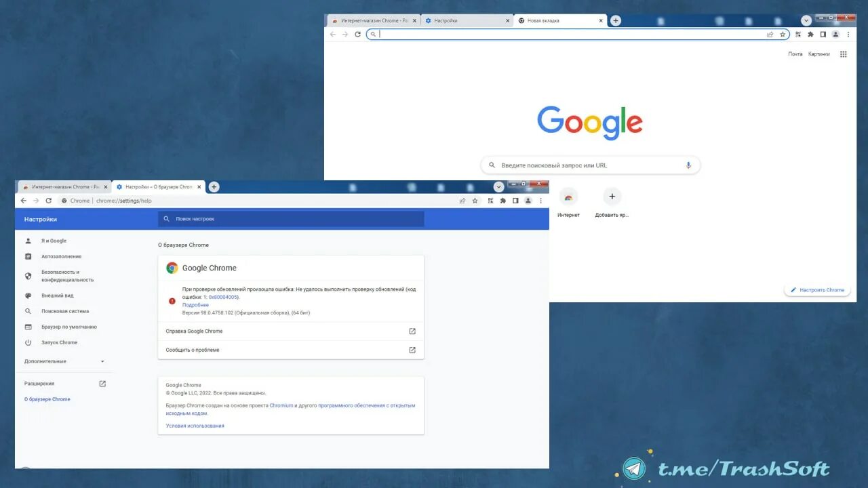
Task: Click Настроить Chrome button
Action: point(817,290)
